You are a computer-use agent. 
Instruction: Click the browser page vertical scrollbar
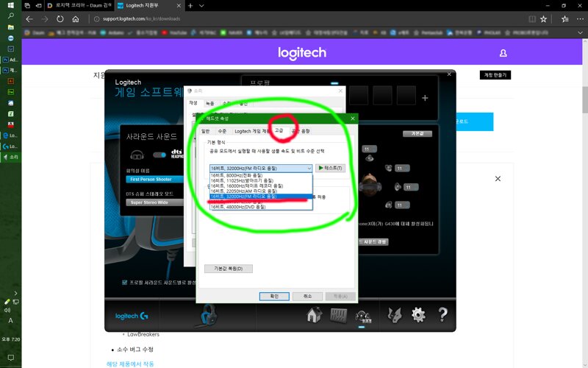pos(584,99)
